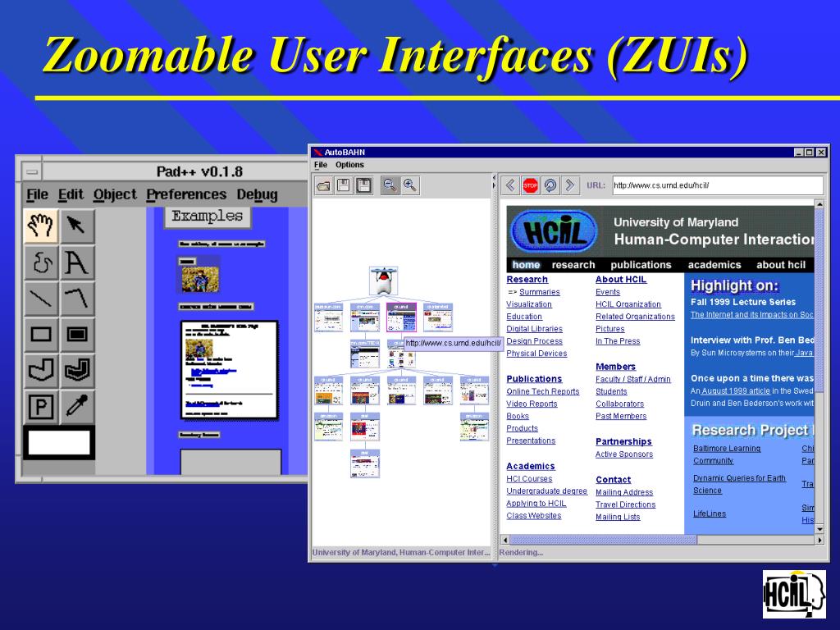Switch to the home tab on HCIL page
The width and height of the screenshot is (840, 630).
(526, 265)
